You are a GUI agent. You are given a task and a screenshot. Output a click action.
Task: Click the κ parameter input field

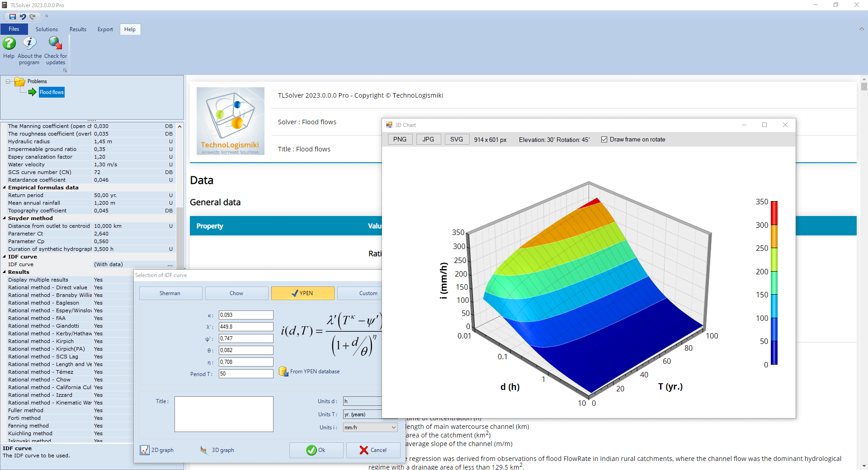click(246, 315)
